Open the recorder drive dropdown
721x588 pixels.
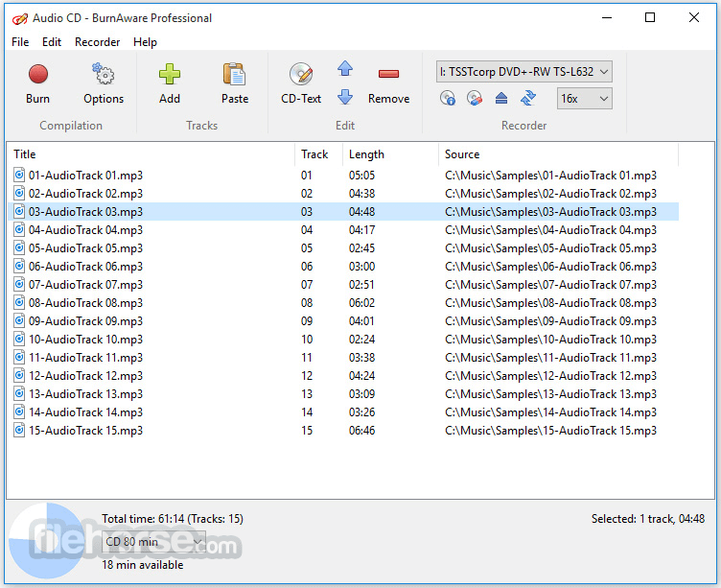coord(523,72)
